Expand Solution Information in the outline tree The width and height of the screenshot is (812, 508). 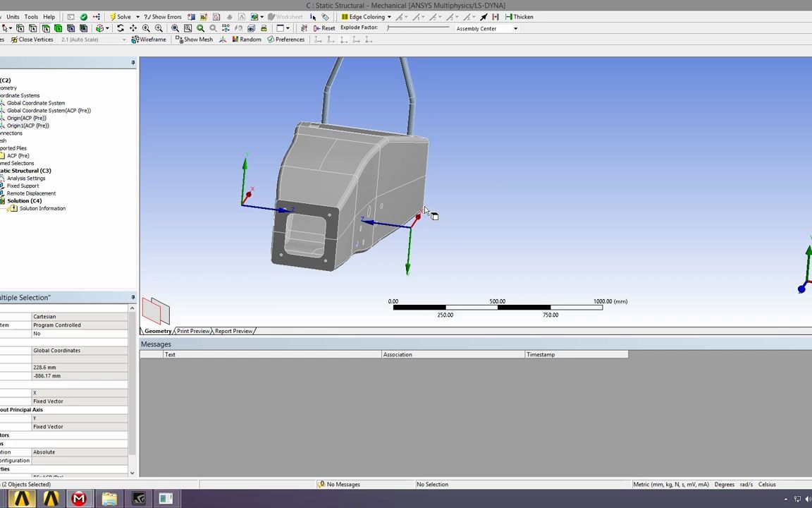(42, 208)
